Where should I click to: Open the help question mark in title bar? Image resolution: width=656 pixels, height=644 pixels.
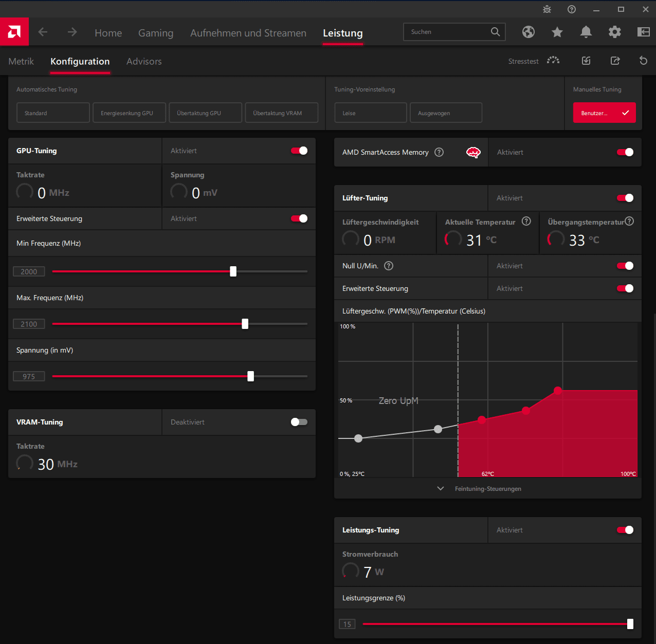[x=572, y=9]
